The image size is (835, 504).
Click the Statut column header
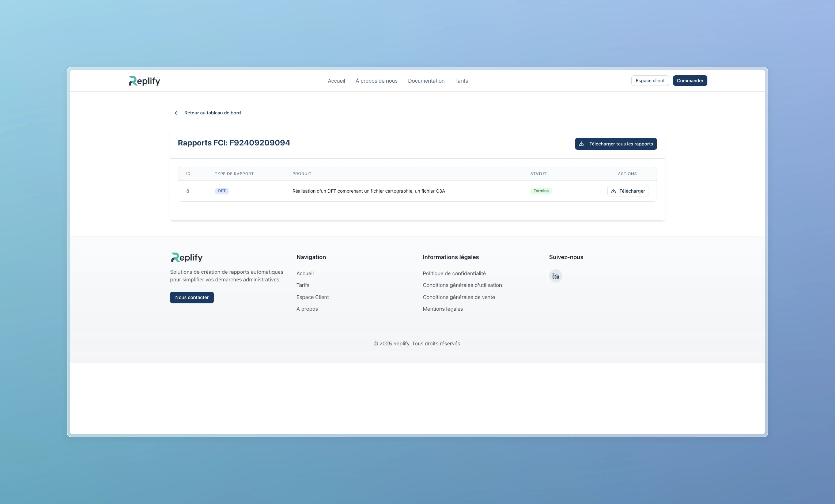tap(538, 174)
